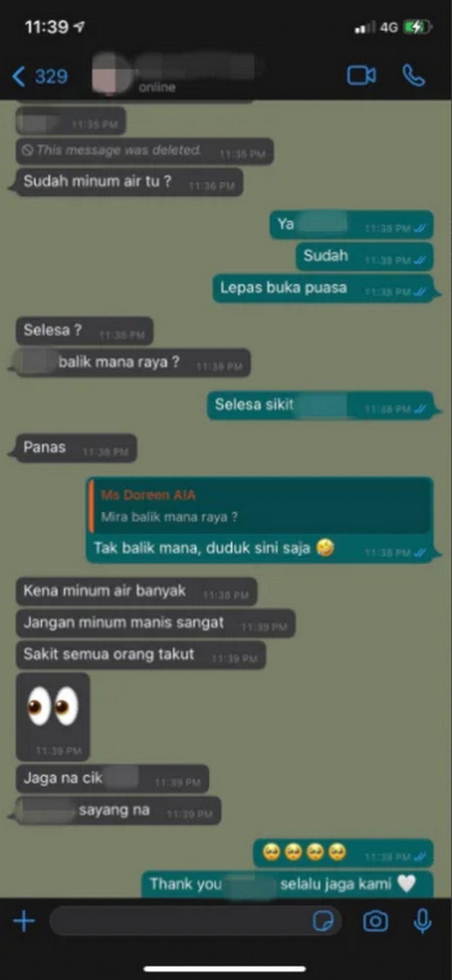Image resolution: width=452 pixels, height=980 pixels.
Task: Tap the 'This message was deleted' bubble
Action: pyautogui.click(x=145, y=151)
